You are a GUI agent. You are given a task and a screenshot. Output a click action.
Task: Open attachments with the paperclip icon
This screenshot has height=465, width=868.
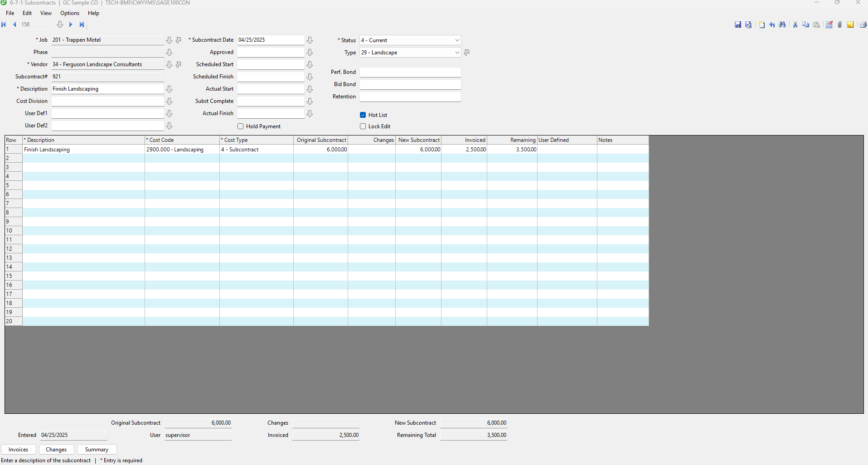pos(839,25)
